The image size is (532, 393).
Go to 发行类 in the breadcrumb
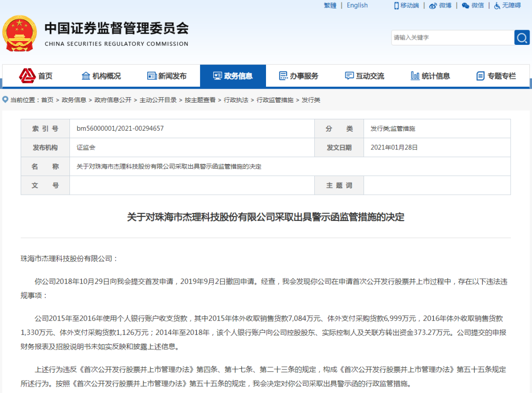click(x=311, y=100)
